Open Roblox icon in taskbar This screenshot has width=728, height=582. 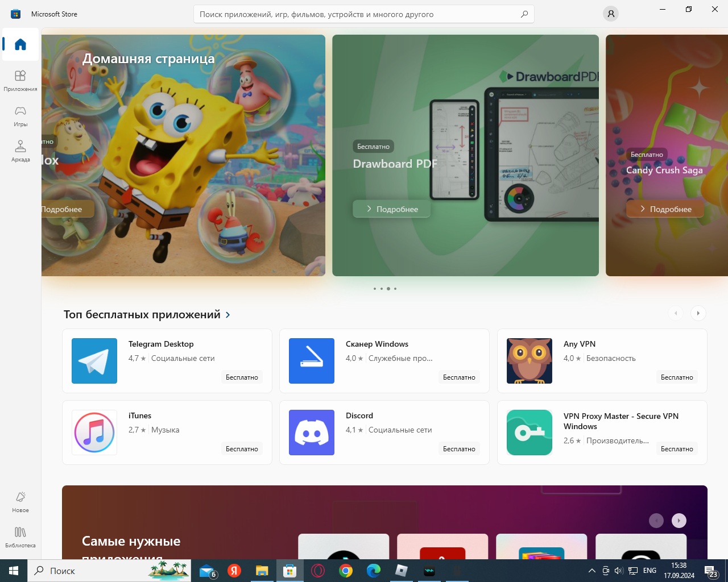(402, 571)
